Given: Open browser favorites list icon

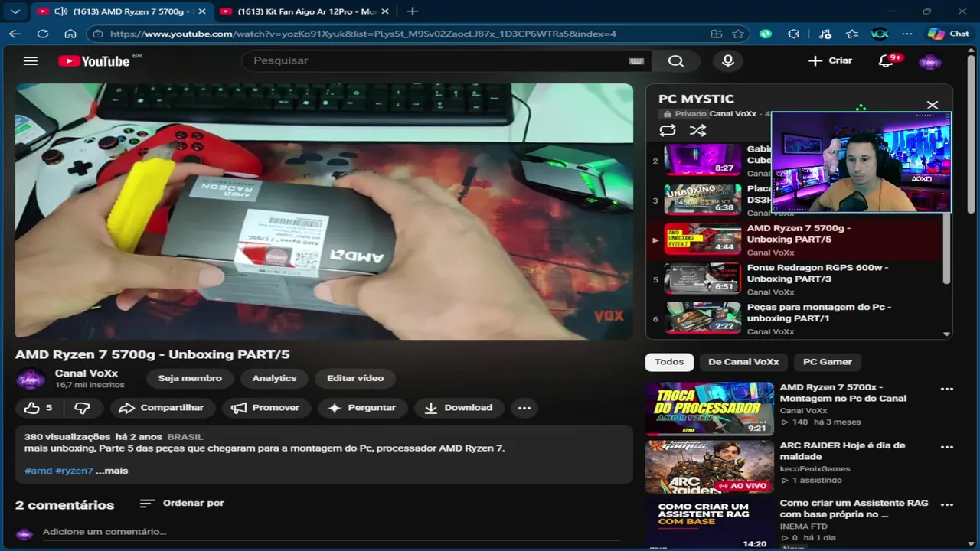Looking at the screenshot, I should (852, 34).
